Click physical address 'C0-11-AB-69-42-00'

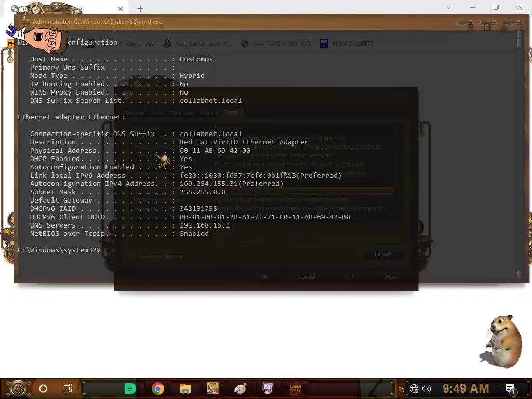(215, 150)
